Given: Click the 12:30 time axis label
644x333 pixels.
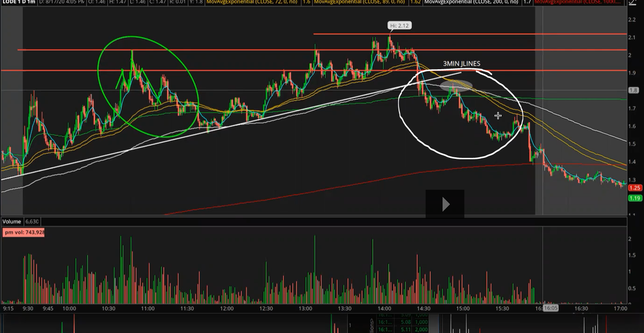Looking at the screenshot, I should click(266, 308).
